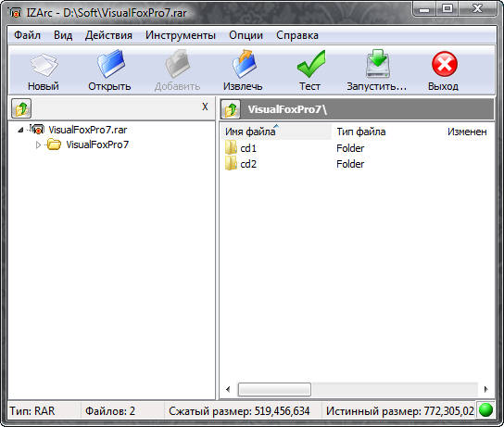
Task: Go up a folder using the left pane's arrow icon
Action: 21,108
